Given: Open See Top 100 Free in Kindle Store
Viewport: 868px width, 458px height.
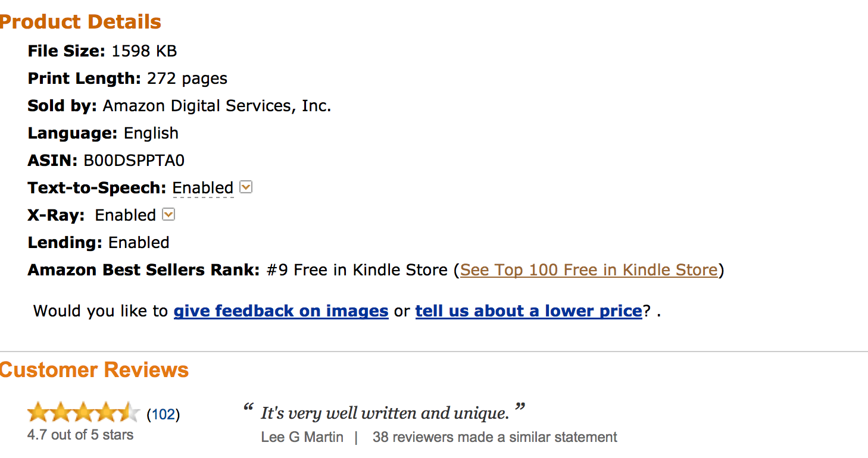Looking at the screenshot, I should point(588,270).
